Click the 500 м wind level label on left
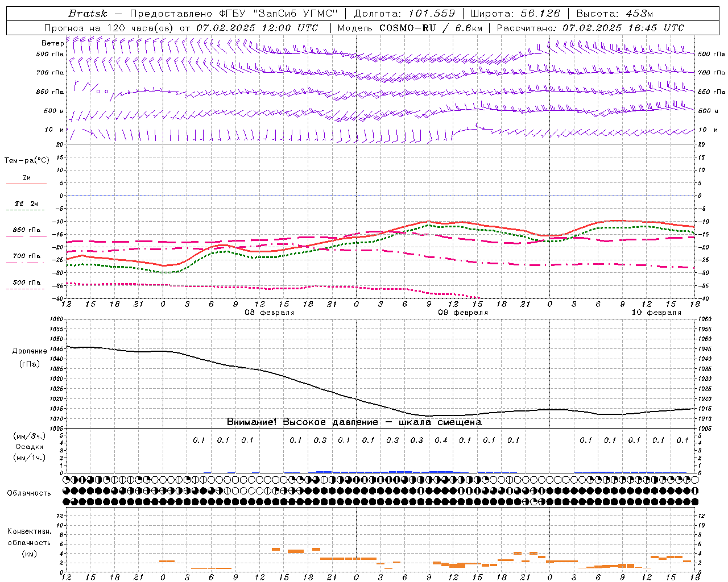 (x=54, y=111)
